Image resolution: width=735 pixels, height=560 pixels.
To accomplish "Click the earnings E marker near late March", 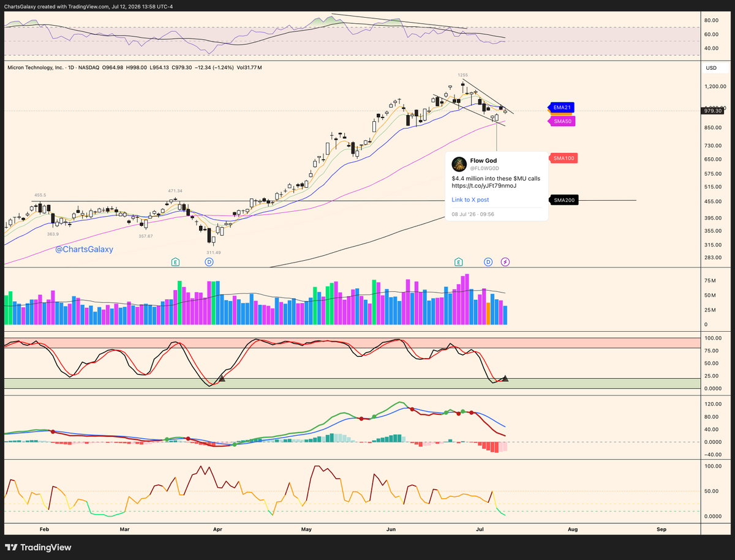I will 175,262.
